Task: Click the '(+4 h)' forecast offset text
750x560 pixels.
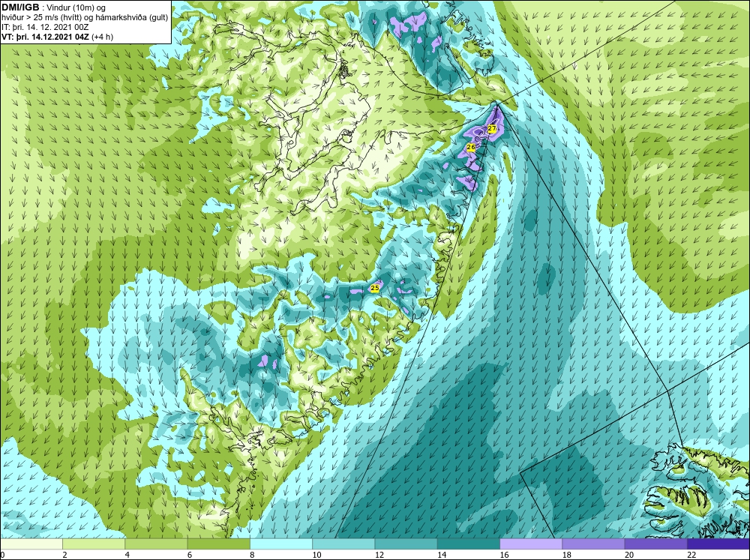Action: point(103,37)
